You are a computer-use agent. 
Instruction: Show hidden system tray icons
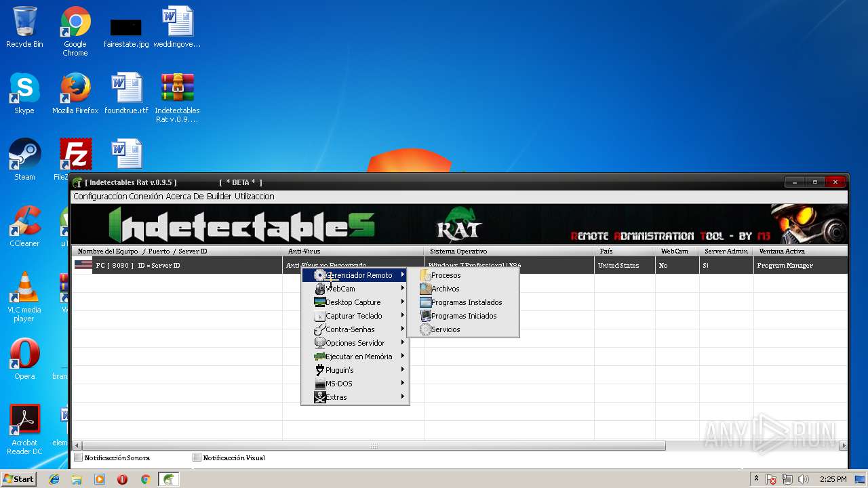[x=756, y=479]
